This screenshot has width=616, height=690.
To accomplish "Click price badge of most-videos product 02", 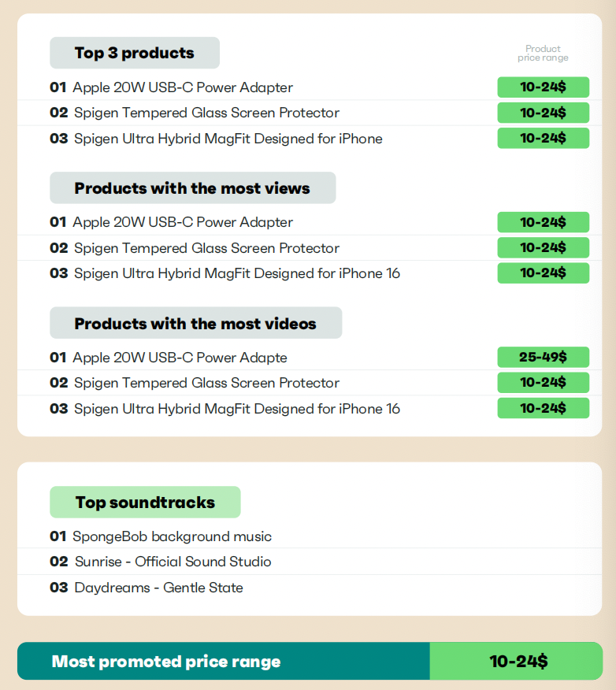I will pos(544,382).
